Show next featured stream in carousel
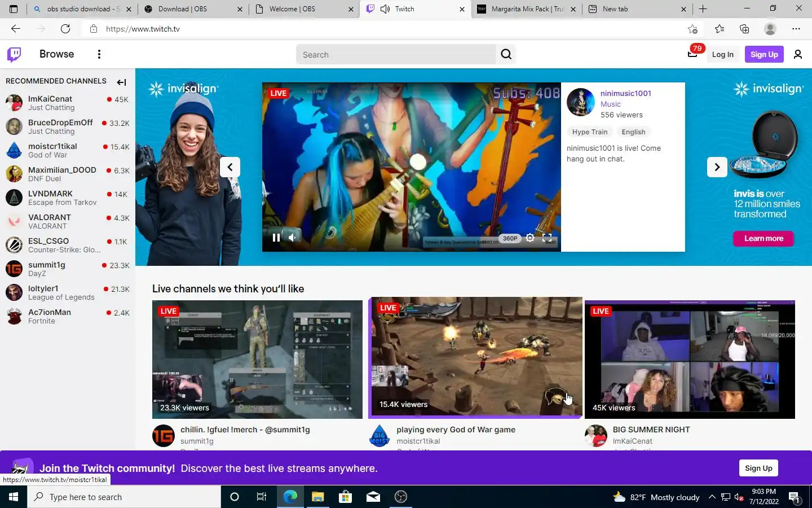 click(717, 167)
